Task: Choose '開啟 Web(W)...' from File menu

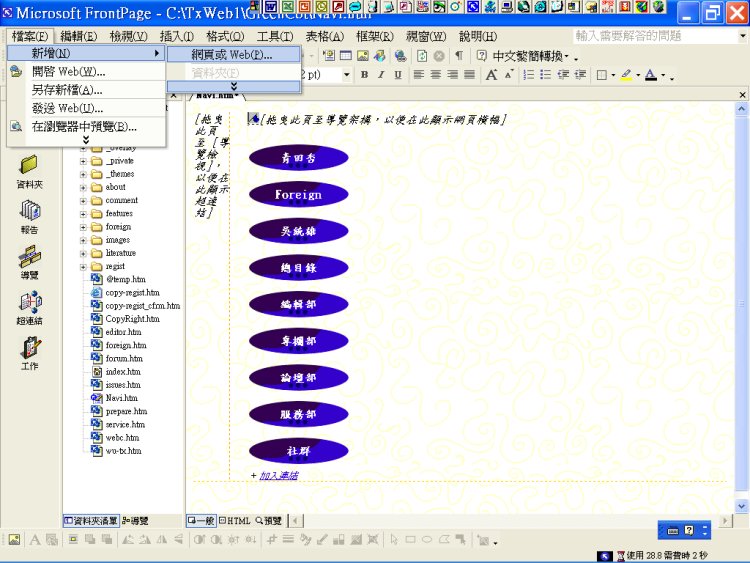Action: pos(68,71)
